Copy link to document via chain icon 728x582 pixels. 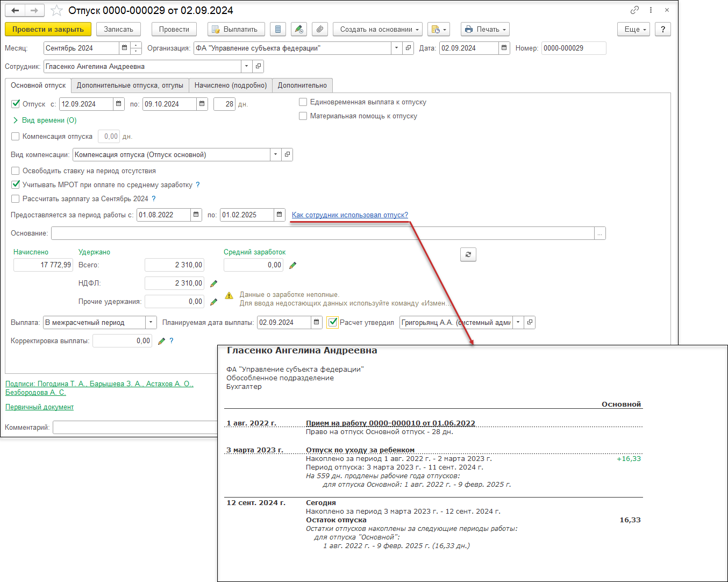point(635,10)
